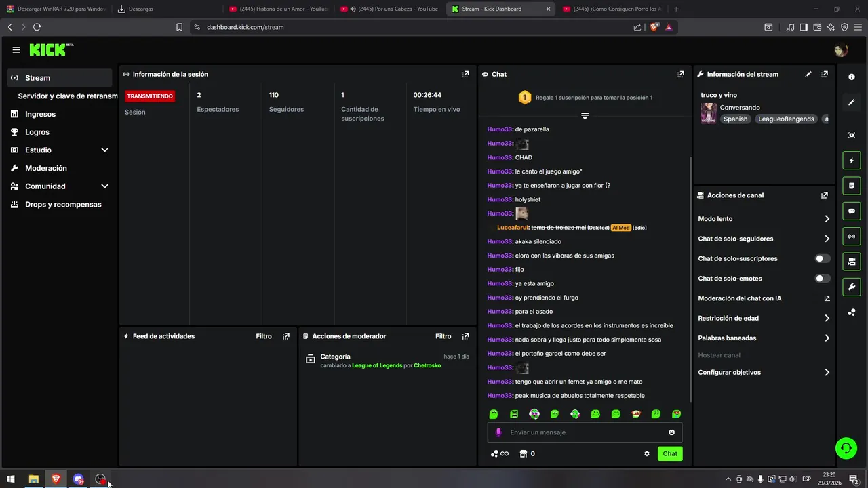Toggle Chat de solo-suscriptores switch
The height and width of the screenshot is (488, 868).
[x=823, y=259]
